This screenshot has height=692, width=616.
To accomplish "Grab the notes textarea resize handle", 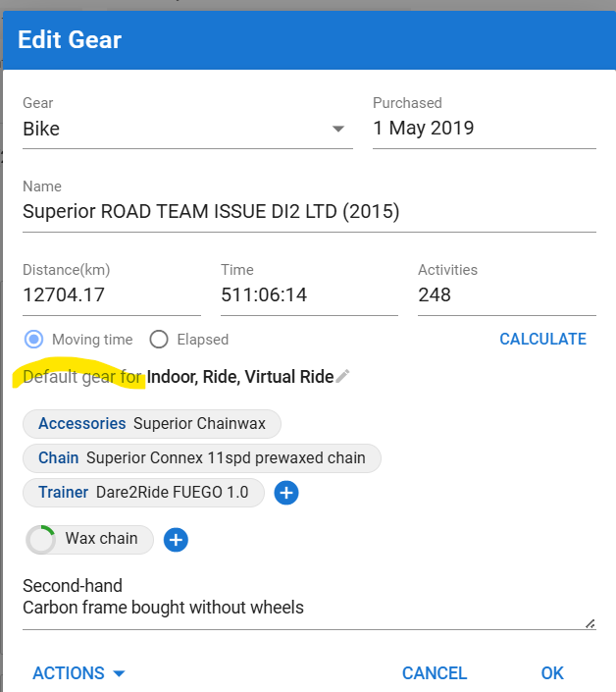I will tap(590, 623).
